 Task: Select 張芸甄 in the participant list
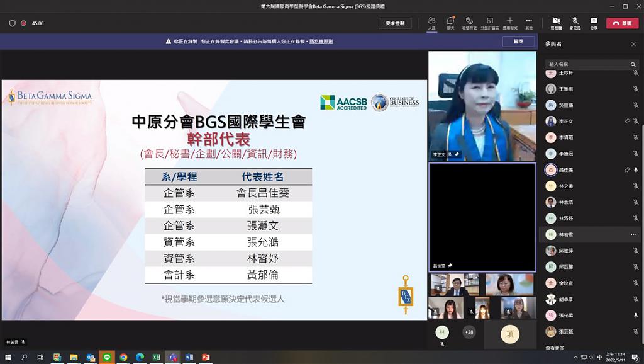point(589,331)
